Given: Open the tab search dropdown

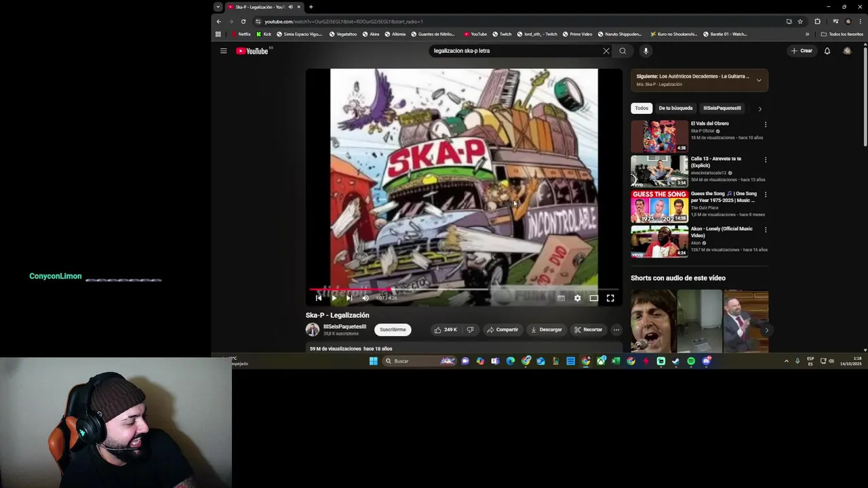Looking at the screenshot, I should [x=218, y=7].
